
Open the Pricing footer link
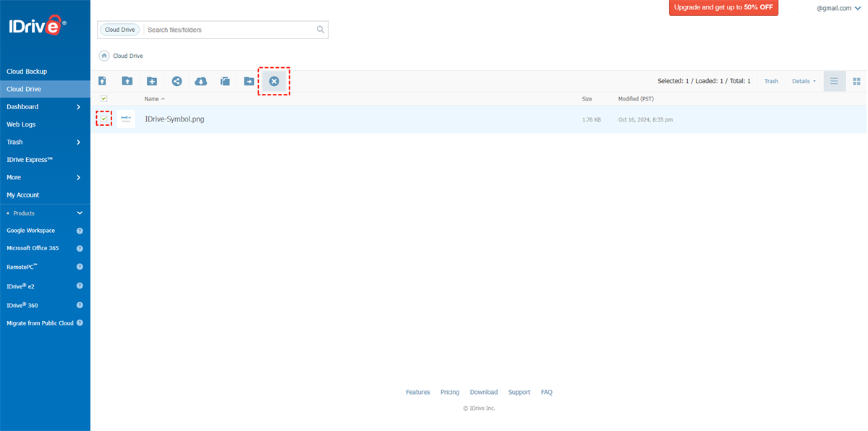point(450,392)
